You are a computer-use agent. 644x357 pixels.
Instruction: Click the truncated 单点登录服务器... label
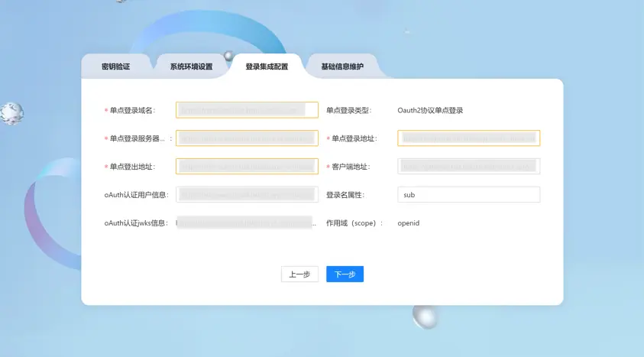(x=141, y=138)
